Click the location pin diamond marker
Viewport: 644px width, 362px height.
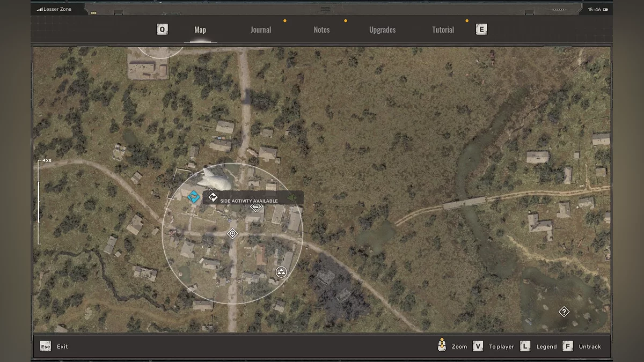point(232,234)
